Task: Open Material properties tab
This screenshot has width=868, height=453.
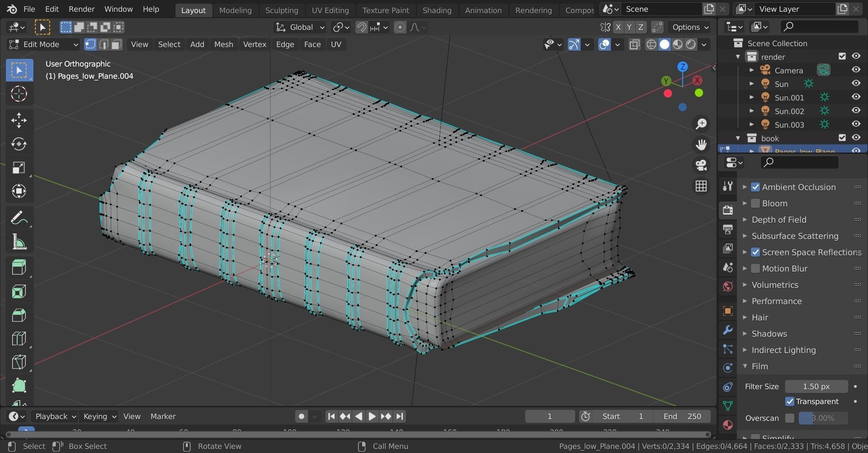Action: pyautogui.click(x=728, y=425)
